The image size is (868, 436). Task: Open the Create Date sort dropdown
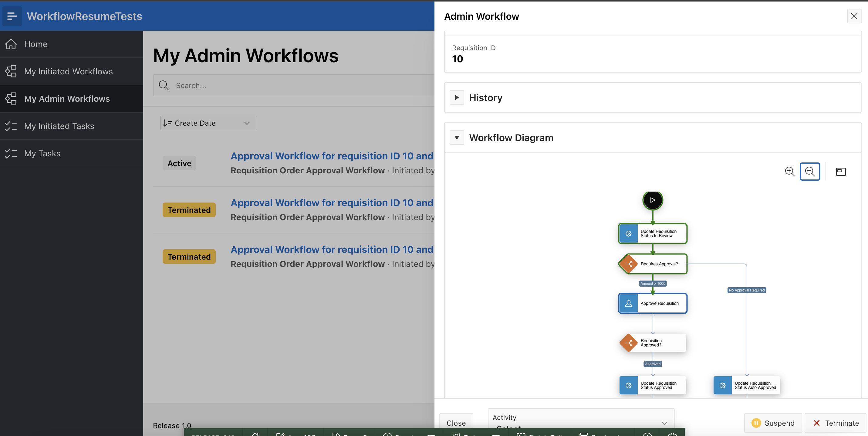(x=208, y=123)
